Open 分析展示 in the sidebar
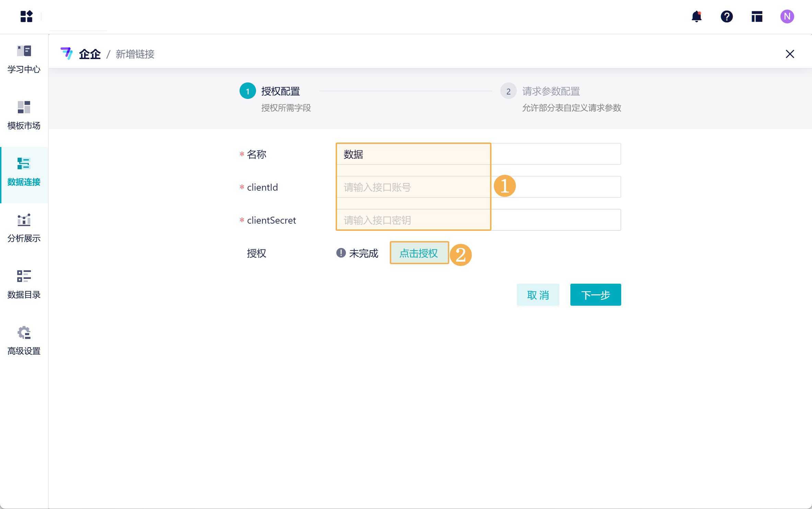Screen dimensions: 812x509 click(24, 228)
